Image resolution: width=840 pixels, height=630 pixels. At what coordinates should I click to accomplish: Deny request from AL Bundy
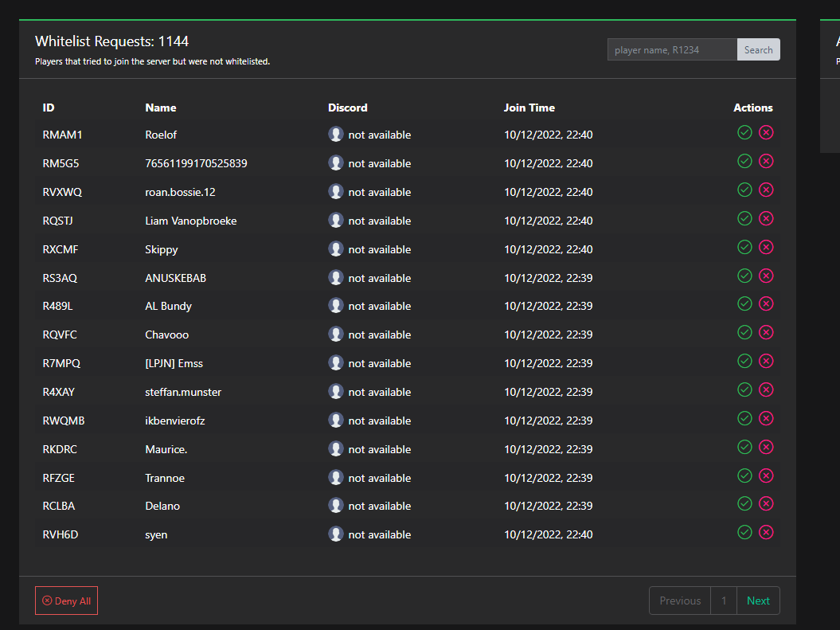[x=766, y=303]
